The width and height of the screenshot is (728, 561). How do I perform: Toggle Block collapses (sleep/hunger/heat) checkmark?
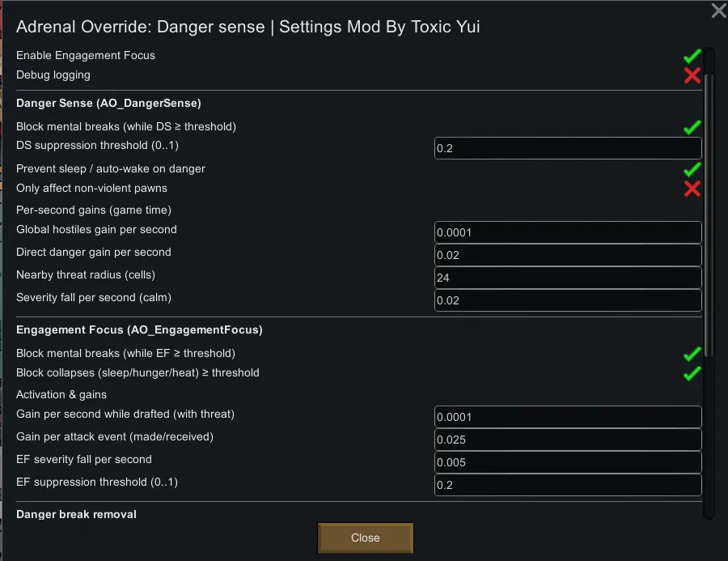click(692, 373)
